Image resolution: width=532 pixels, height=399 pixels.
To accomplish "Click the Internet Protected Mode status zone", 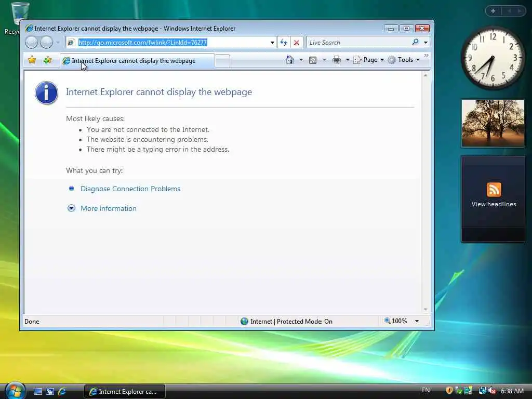I will point(287,321).
